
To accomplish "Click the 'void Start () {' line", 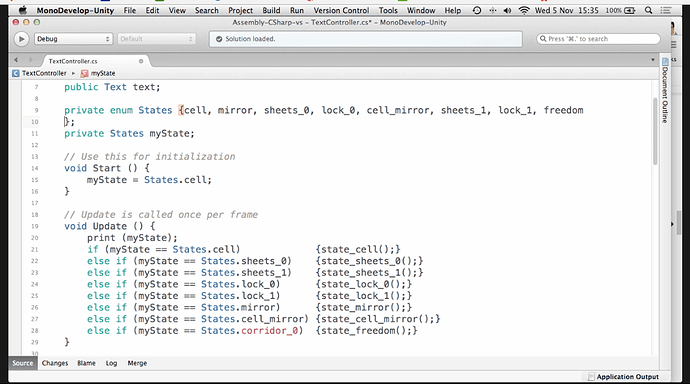I will pos(107,168).
